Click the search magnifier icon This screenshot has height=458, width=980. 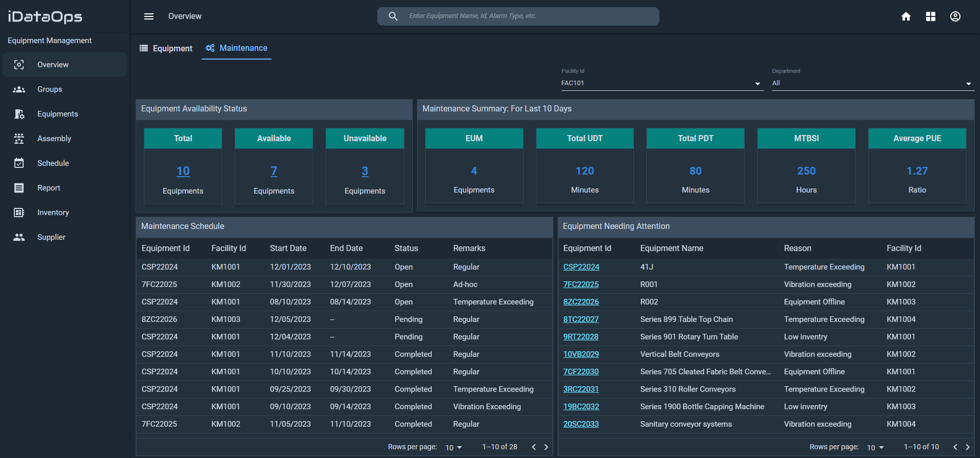pos(393,16)
